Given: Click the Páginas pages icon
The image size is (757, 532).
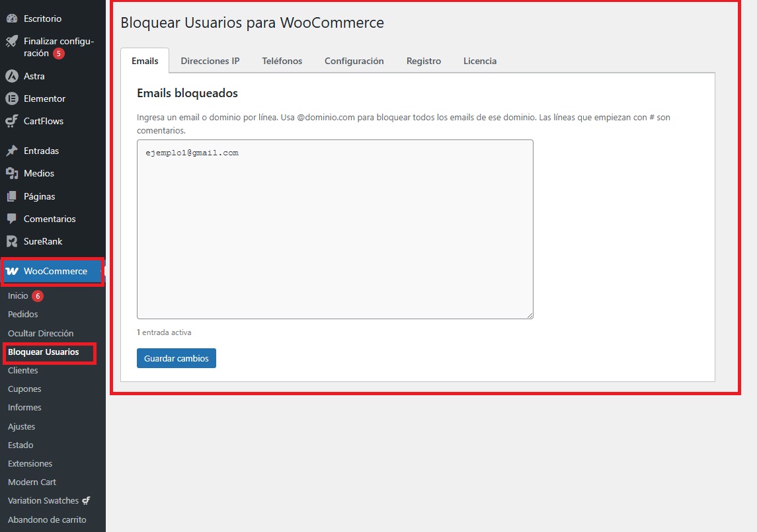Looking at the screenshot, I should point(11,196).
